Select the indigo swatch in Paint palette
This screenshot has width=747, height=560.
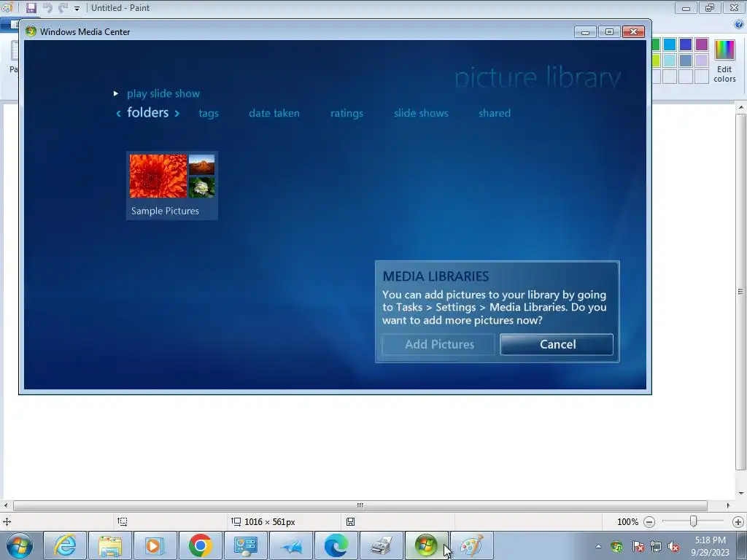686,44
